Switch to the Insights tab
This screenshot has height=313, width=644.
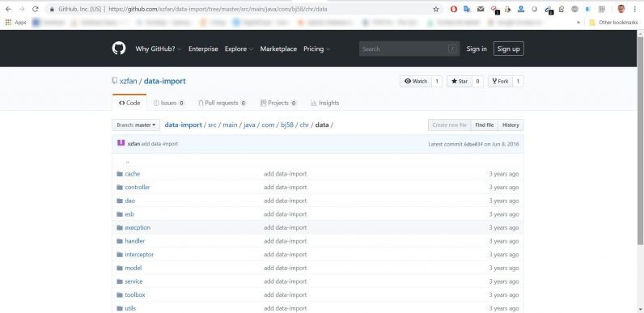[x=325, y=103]
